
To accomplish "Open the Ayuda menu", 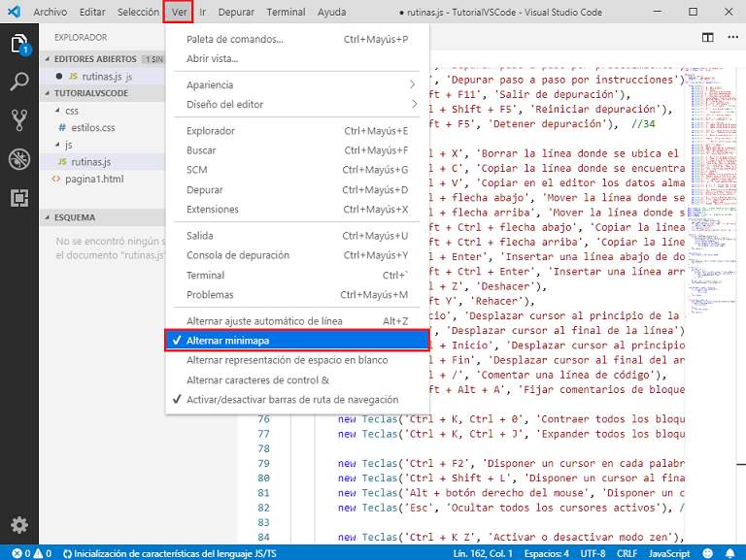I will click(x=331, y=12).
